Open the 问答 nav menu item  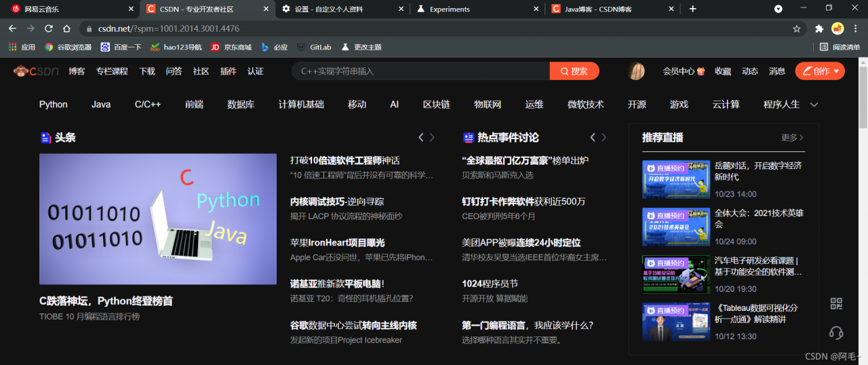click(x=174, y=71)
